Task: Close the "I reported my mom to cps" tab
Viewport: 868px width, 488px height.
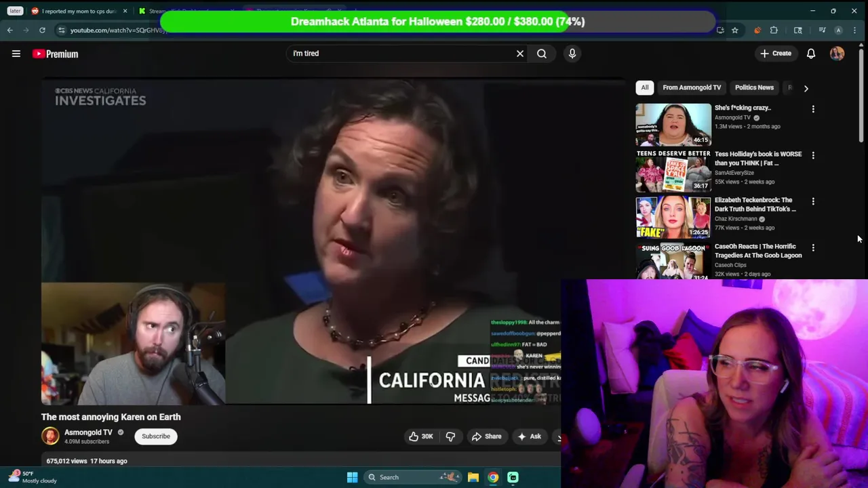Action: point(125,11)
